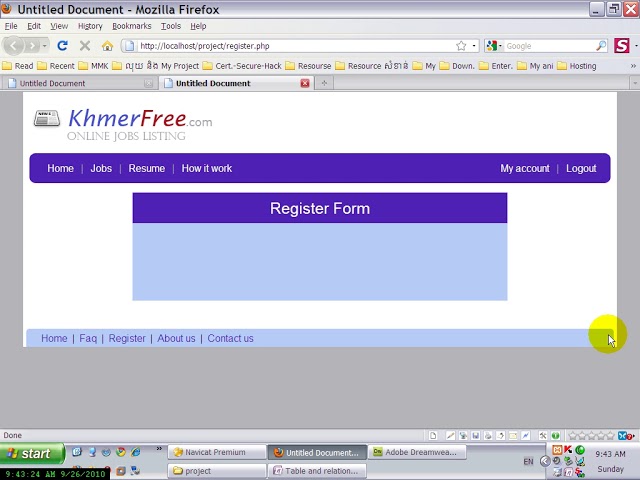Reload the page with the refresh icon
Screen dimensions: 640x480
62,46
